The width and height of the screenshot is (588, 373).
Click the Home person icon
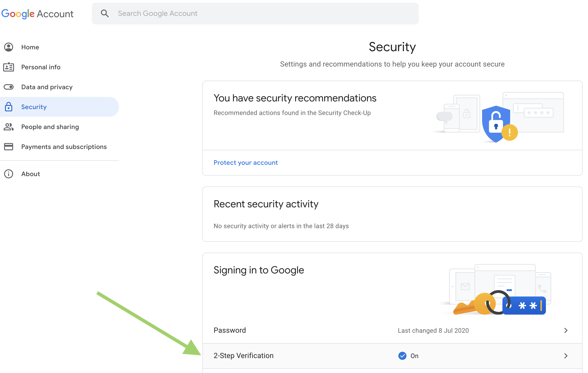[9, 47]
